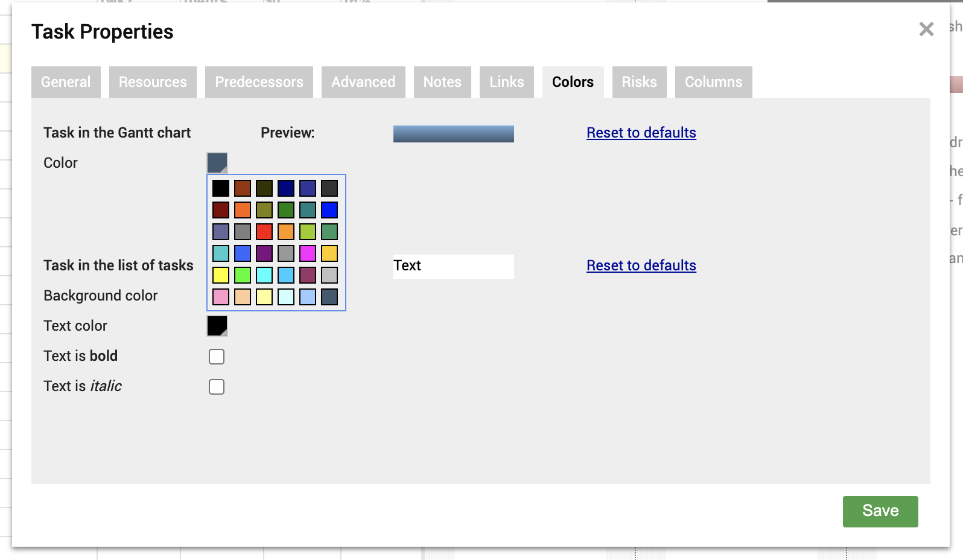Pick the dark green swatch
This screenshot has width=963, height=560.
pos(286,210)
